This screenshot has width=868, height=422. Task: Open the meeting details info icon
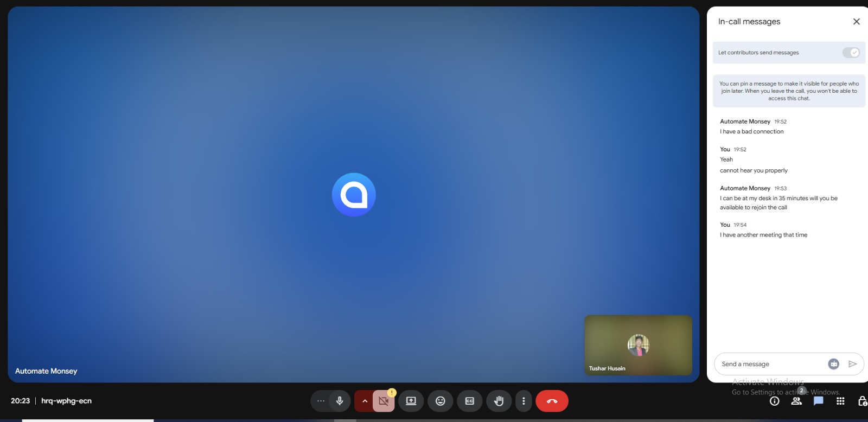[775, 401]
